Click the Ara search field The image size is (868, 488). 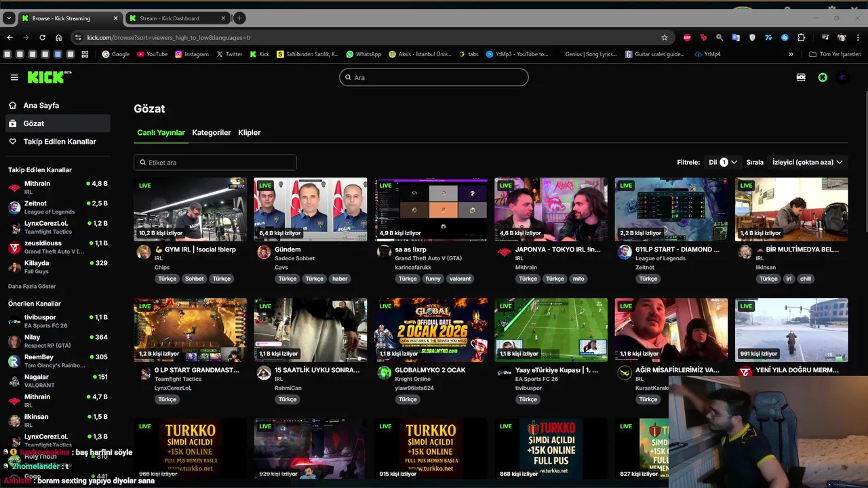434,77
